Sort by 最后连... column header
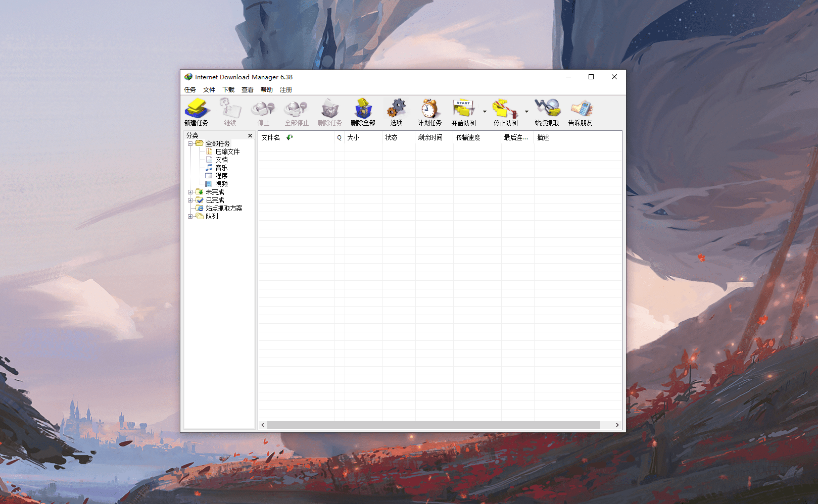The image size is (818, 504). 518,137
